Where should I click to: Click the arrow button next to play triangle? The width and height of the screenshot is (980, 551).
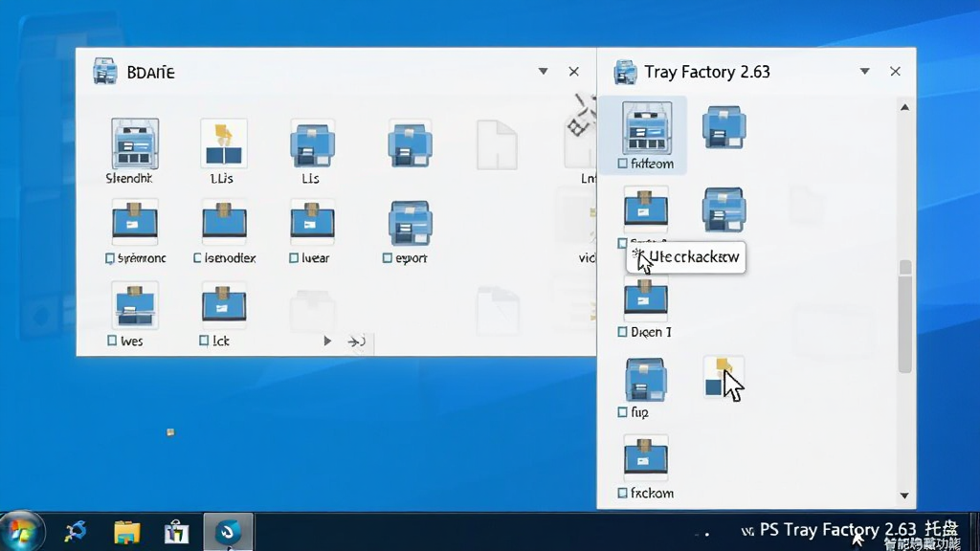pyautogui.click(x=356, y=342)
